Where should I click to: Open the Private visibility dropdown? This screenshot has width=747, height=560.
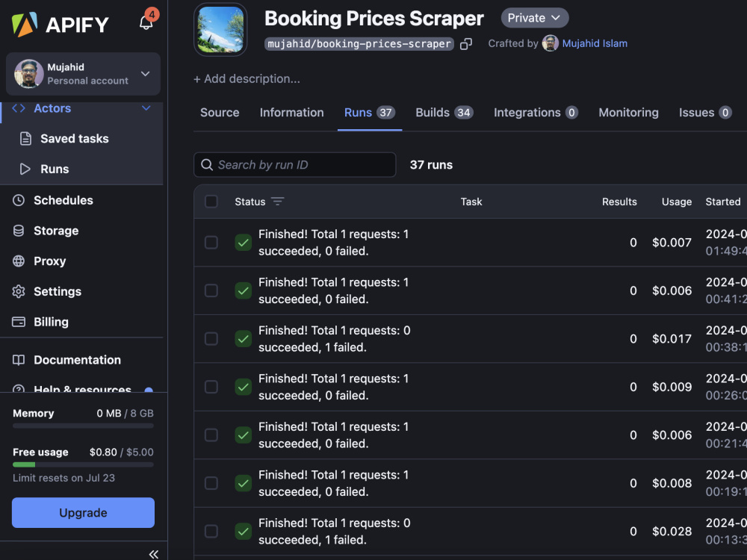(535, 18)
